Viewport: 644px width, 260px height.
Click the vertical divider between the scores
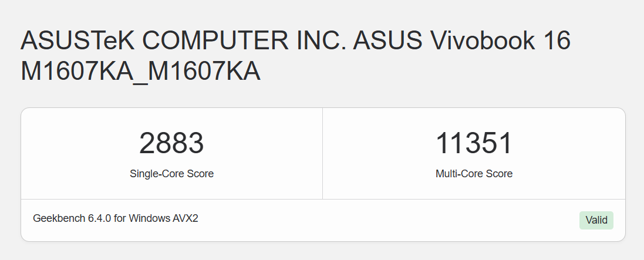[x=322, y=153]
